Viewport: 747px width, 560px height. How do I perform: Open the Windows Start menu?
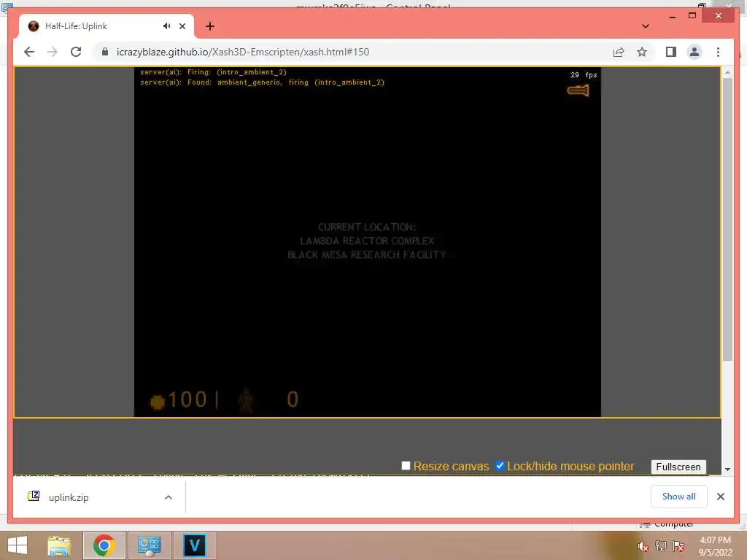pyautogui.click(x=18, y=545)
